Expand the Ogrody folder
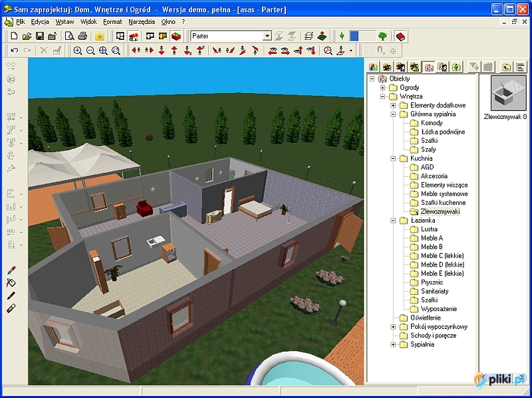532x398 pixels. coord(383,88)
